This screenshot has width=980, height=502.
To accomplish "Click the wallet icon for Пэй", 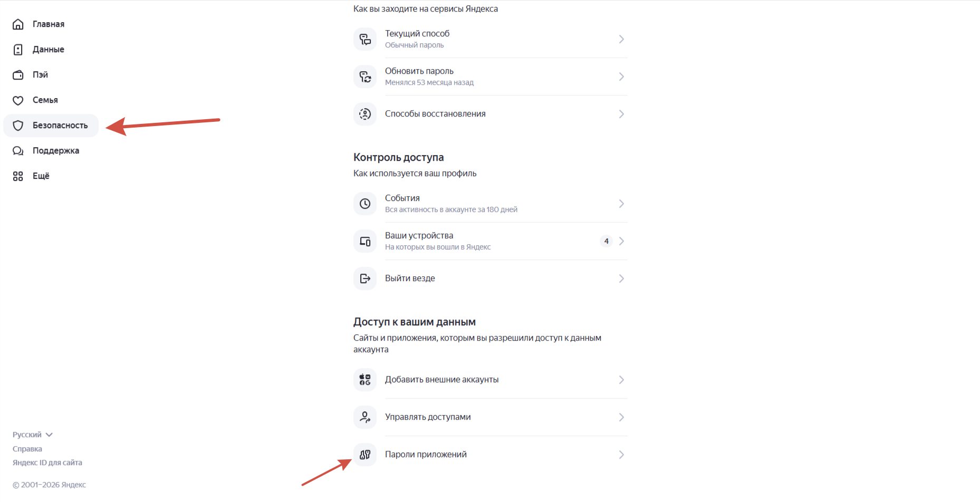I will point(18,75).
